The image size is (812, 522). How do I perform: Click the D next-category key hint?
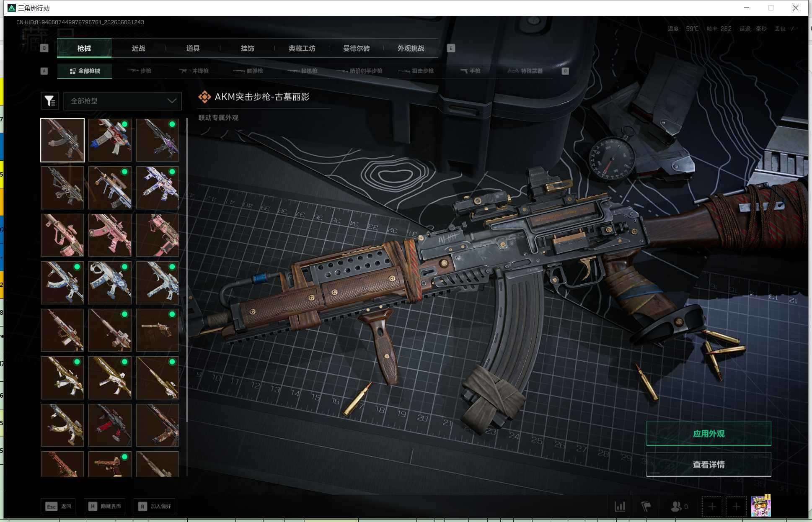tap(565, 71)
